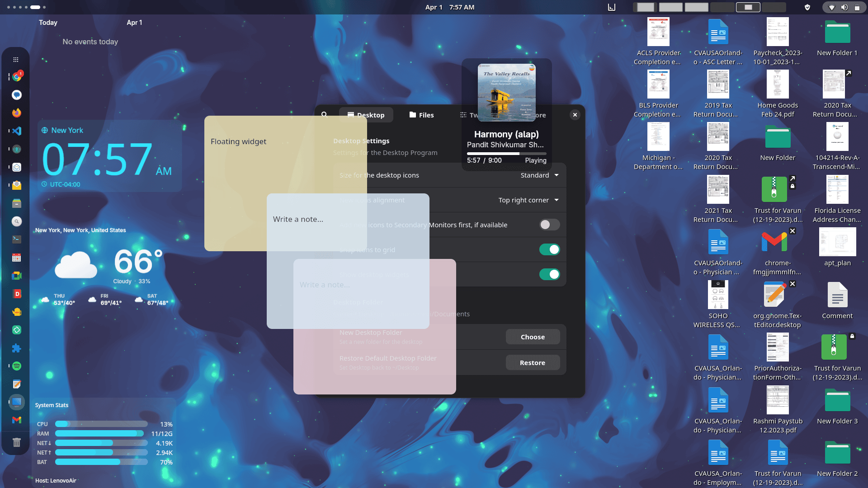
Task: Click Restore for the default desktop folder
Action: click(x=533, y=363)
